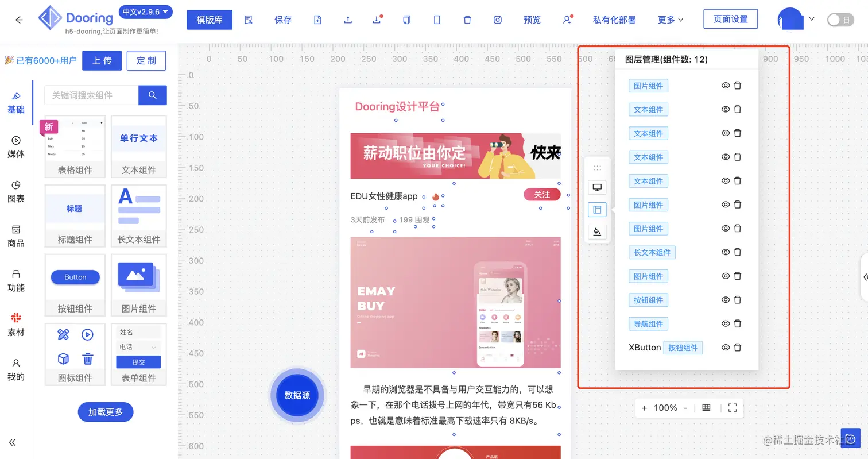Viewport: 868px width, 459px height.
Task: Switch to the 基础 category tab
Action: tap(16, 102)
